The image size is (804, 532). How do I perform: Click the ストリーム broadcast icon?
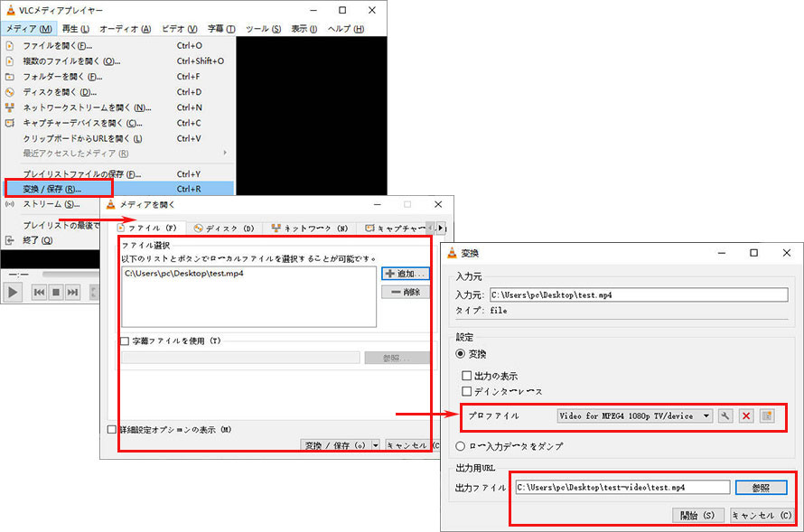[x=9, y=204]
